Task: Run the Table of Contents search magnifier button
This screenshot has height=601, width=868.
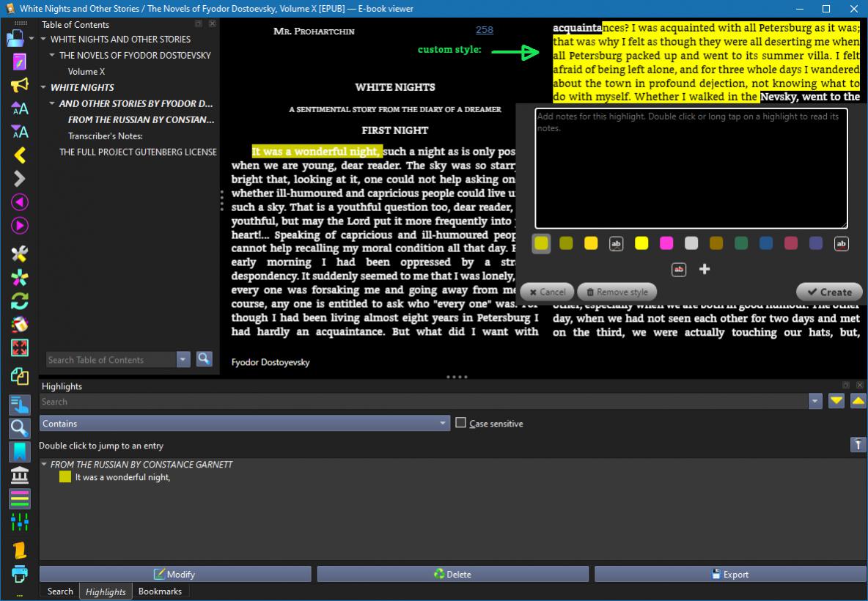Action: [x=204, y=359]
